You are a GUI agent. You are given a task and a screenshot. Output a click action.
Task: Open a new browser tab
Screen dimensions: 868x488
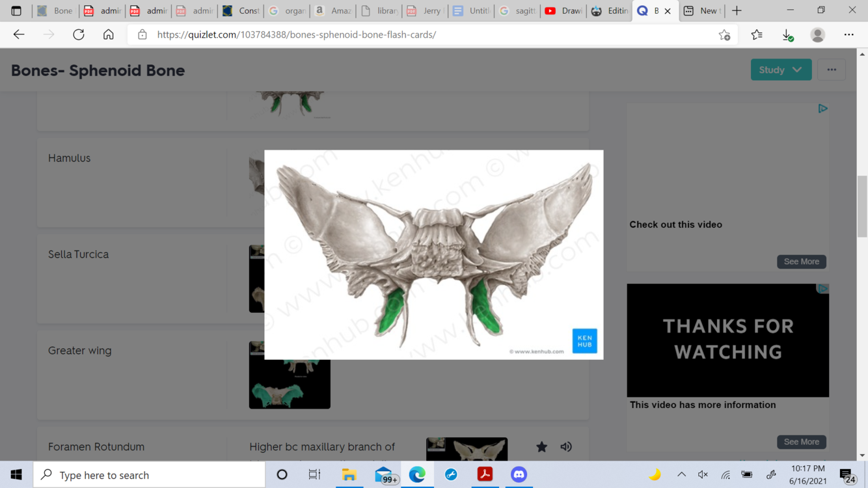tap(737, 10)
